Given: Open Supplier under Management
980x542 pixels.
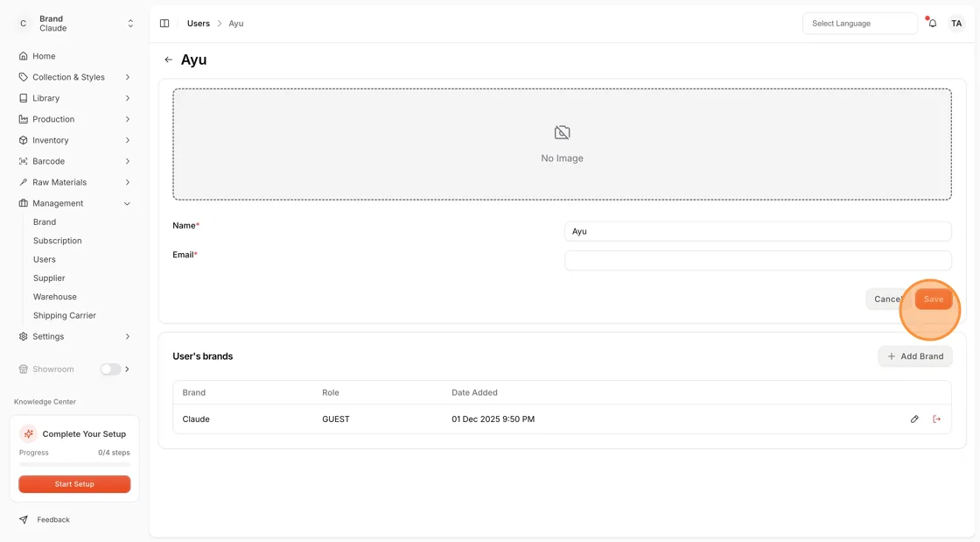Looking at the screenshot, I should (49, 278).
